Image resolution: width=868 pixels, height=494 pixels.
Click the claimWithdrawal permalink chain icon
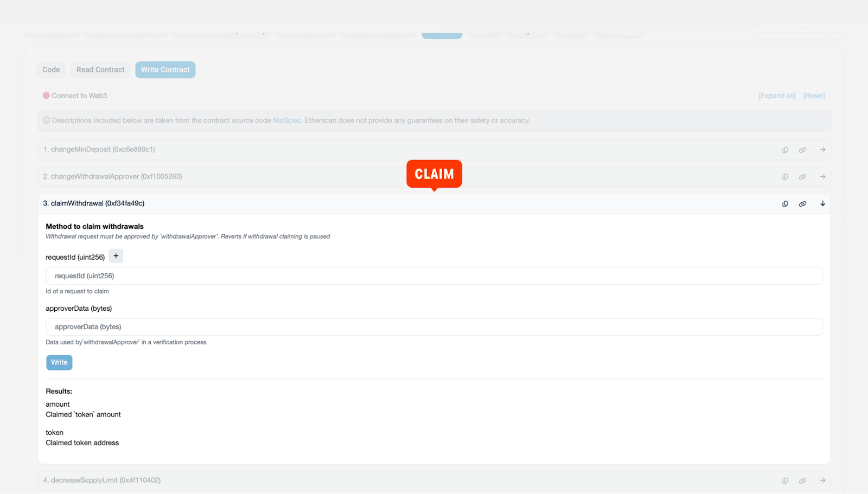pyautogui.click(x=802, y=204)
